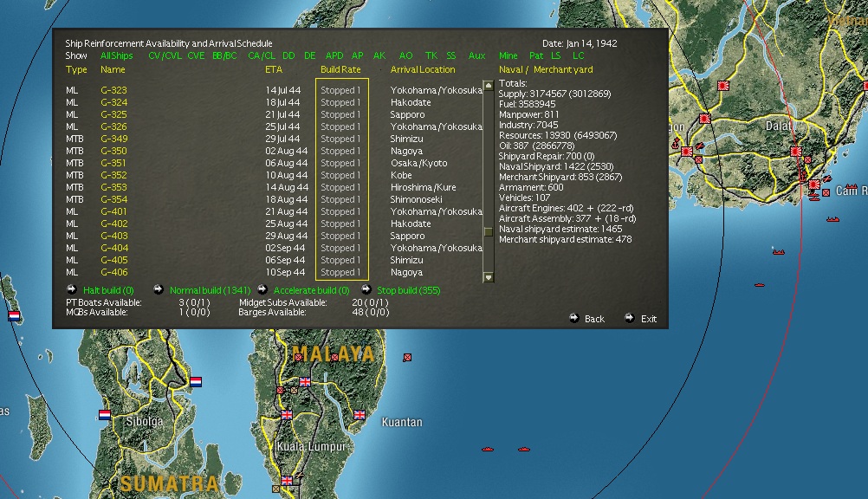This screenshot has height=499, width=868.
Task: Change build rate 'Stopped 1' for G-403
Action: pos(340,236)
